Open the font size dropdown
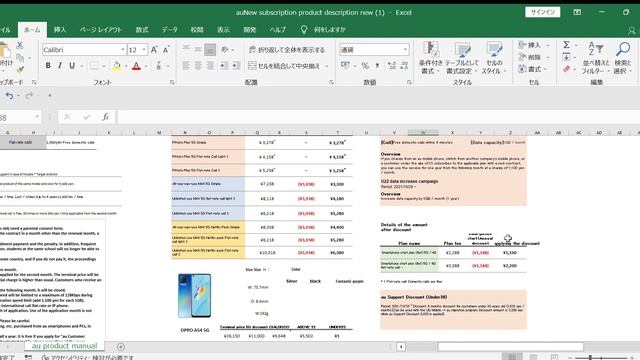640x360 pixels. point(144,50)
